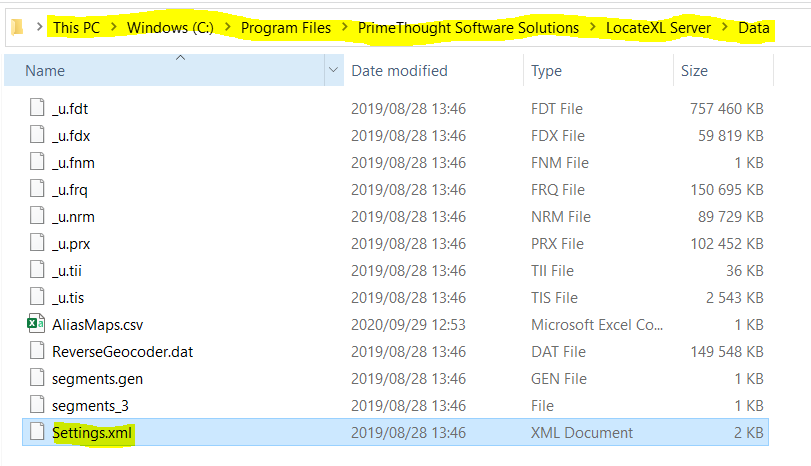811x466 pixels.
Task: Sort by the Type column header
Action: click(x=546, y=71)
